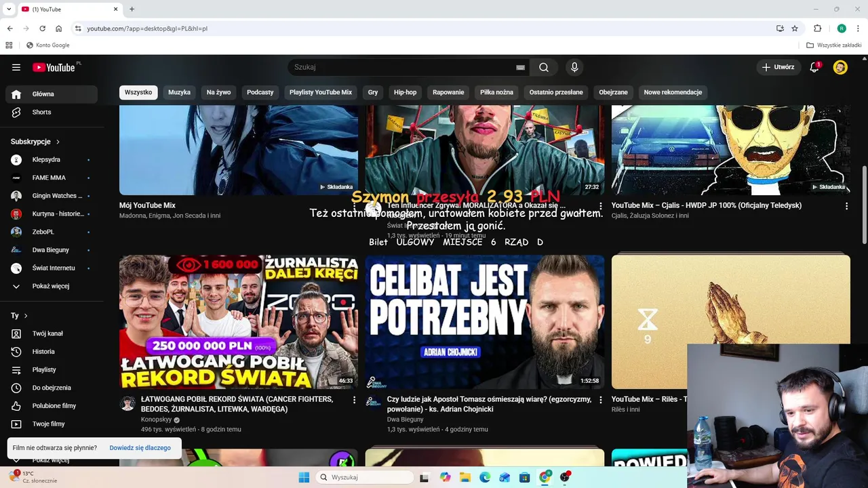The image size is (868, 488).
Task: Open the Chrome extensions puzzle icon
Action: (817, 28)
